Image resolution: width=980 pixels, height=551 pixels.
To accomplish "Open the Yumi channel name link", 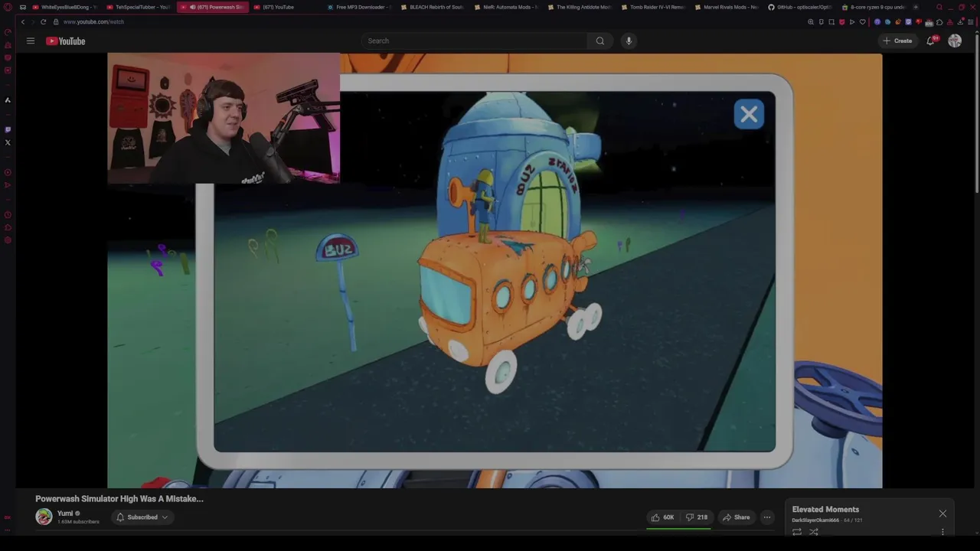I will (65, 514).
